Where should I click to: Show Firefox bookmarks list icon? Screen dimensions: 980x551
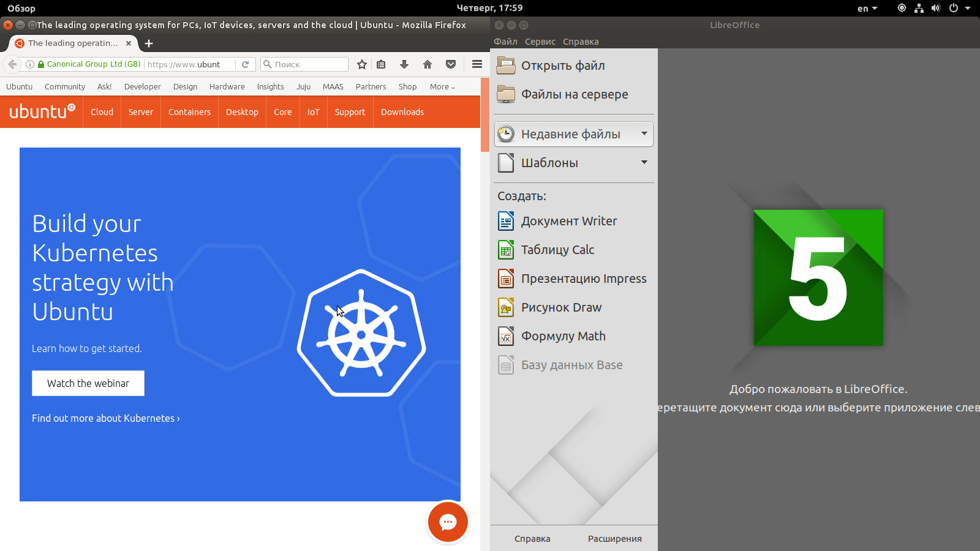[x=381, y=64]
